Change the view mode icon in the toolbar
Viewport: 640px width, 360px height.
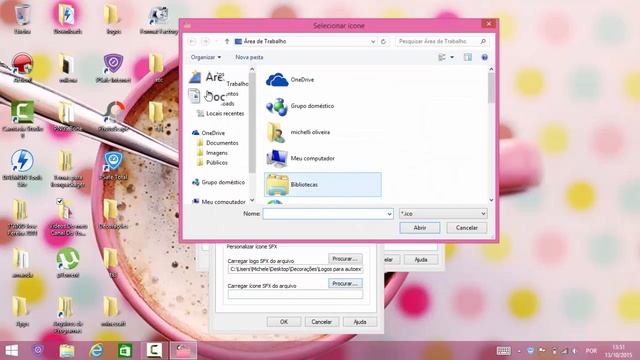(x=442, y=57)
